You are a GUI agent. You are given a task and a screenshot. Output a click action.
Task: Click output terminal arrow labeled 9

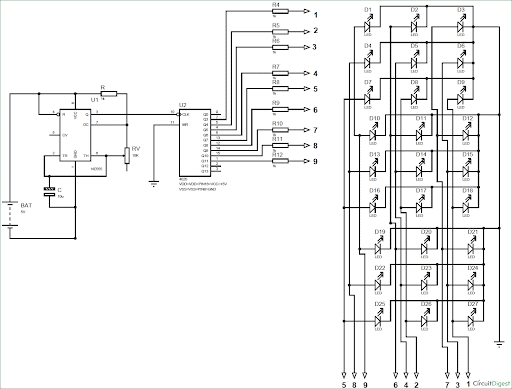[307, 161]
